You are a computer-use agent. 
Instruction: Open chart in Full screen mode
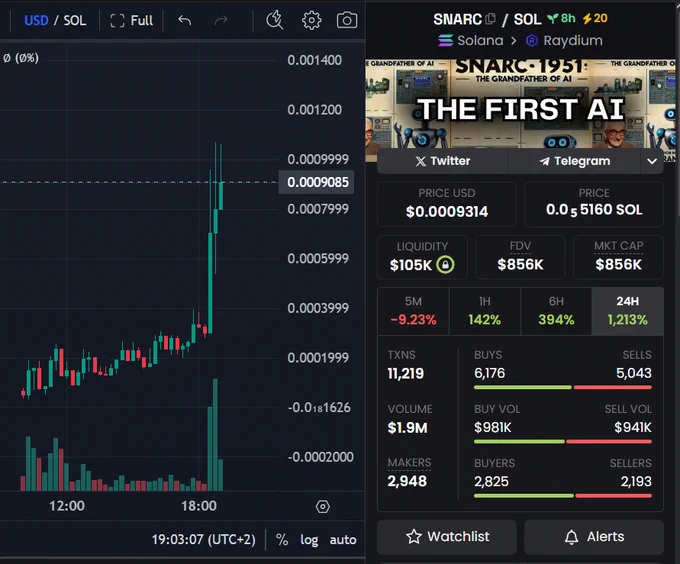coord(131,20)
